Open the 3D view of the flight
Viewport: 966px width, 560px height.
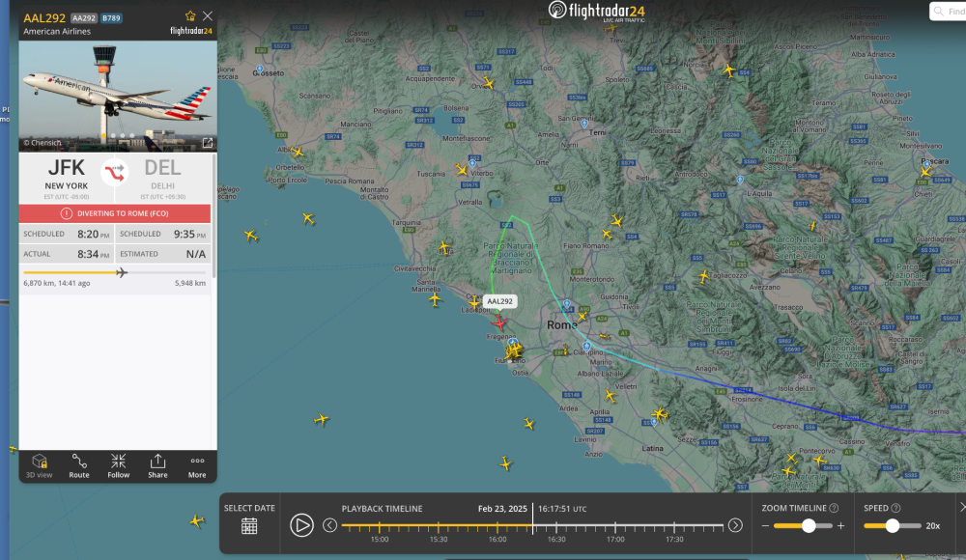pos(40,464)
